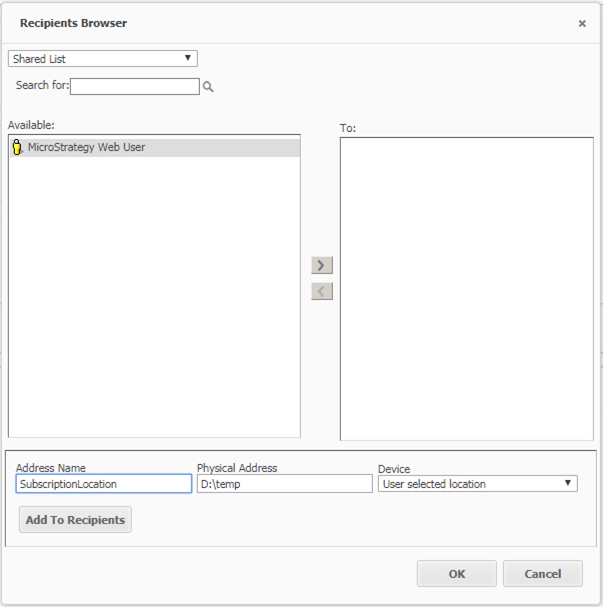Click into the Search for text box
603x607 pixels.
point(134,87)
